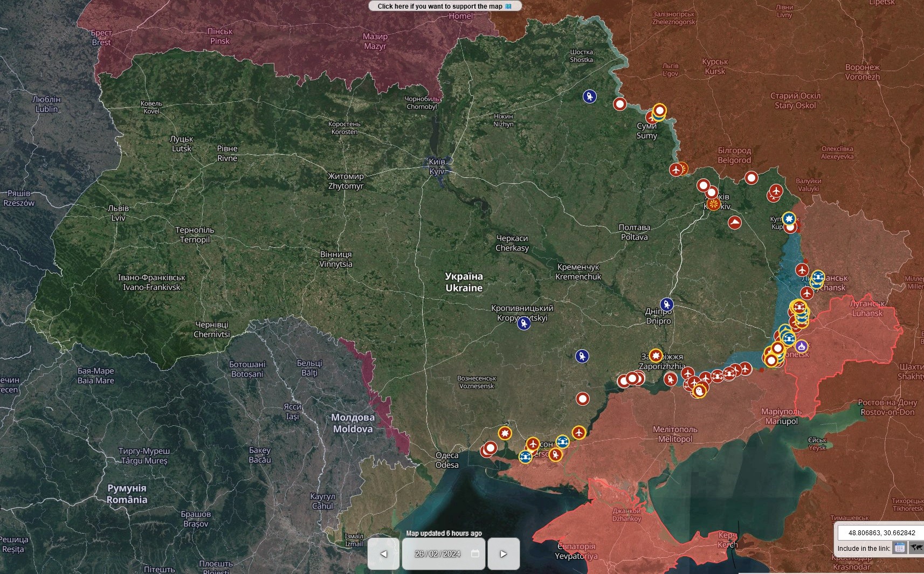Click the blue rocket marker at Dnipro
This screenshot has height=574, width=924.
pyautogui.click(x=667, y=305)
